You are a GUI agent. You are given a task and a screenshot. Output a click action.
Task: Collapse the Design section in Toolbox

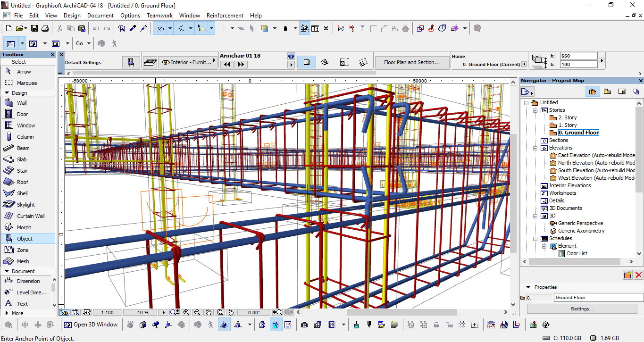[x=7, y=93]
